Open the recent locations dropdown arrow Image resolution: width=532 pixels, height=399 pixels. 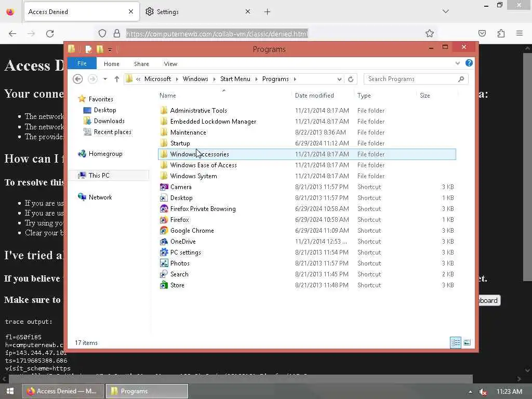pos(105,79)
